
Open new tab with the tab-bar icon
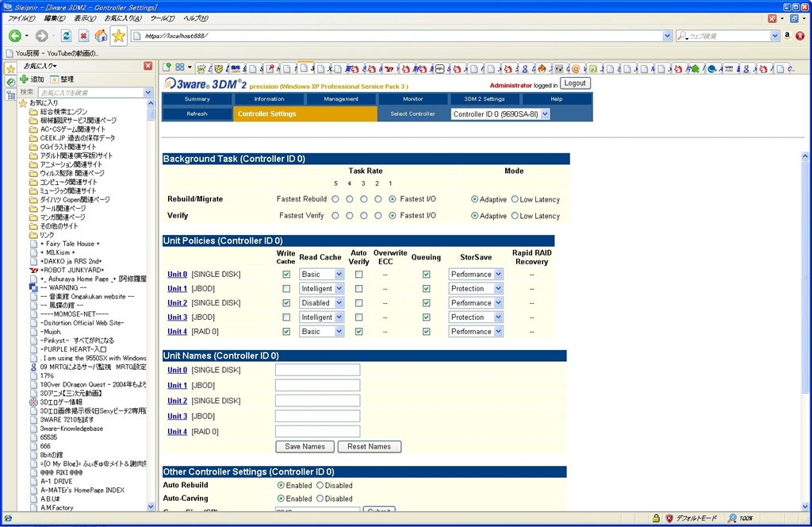tap(167, 68)
